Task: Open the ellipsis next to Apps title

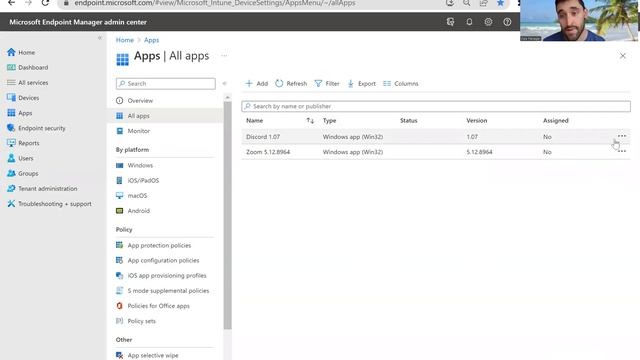Action: pyautogui.click(x=224, y=56)
